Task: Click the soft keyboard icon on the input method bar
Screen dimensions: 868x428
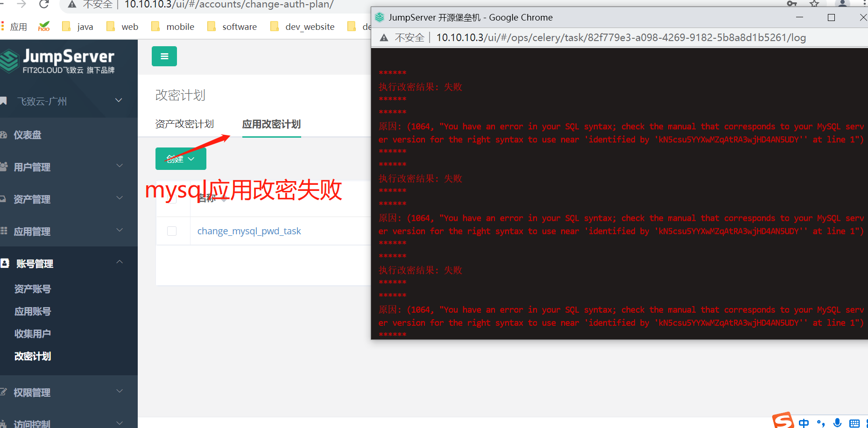Action: tap(854, 423)
